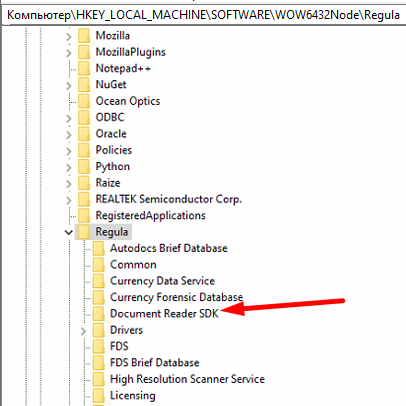Expand the REALTEK Semiconductor Corp. key
Screen dimensions: 406x406
coord(69,199)
